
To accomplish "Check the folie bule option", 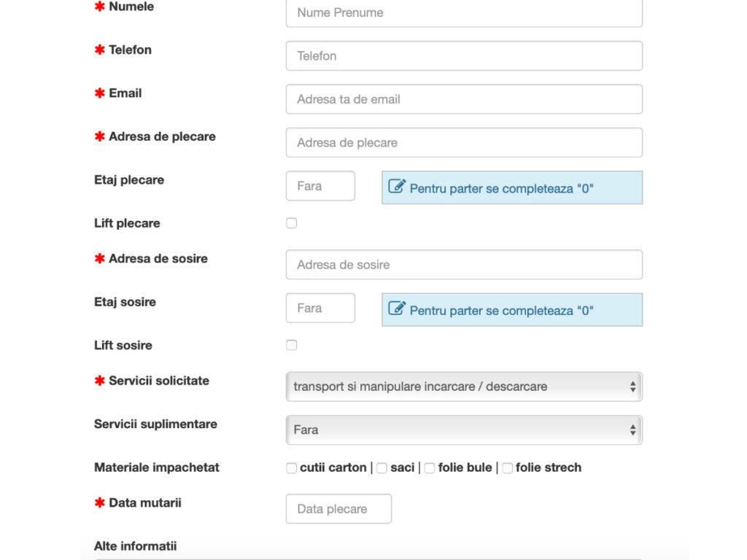I will (429, 467).
